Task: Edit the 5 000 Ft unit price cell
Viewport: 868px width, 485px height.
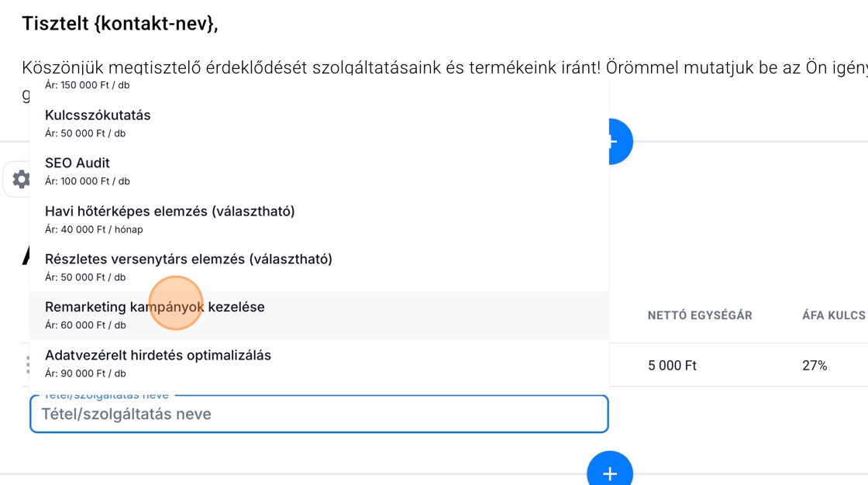Action: click(x=673, y=365)
